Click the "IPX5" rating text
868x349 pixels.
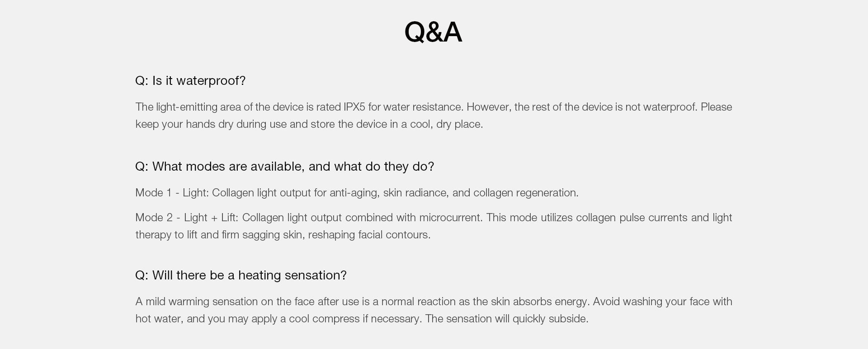354,107
